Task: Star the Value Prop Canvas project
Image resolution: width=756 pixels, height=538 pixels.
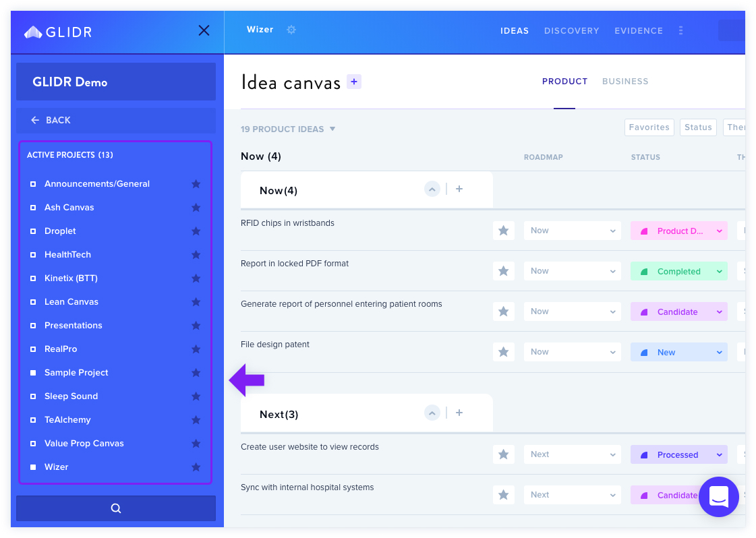Action: coord(196,444)
